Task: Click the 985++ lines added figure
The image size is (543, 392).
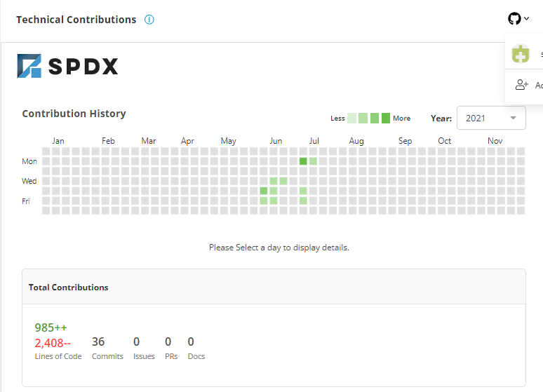Action: coord(51,327)
